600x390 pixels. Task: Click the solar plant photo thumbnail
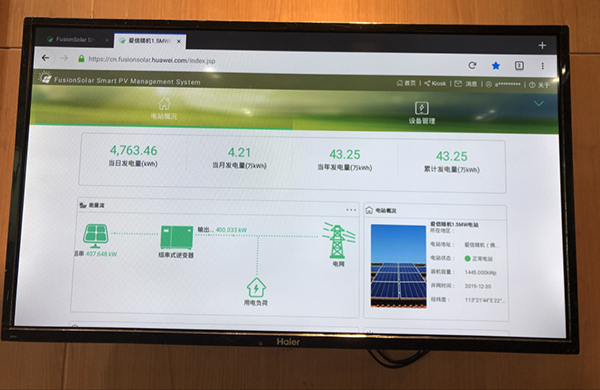coord(398,266)
